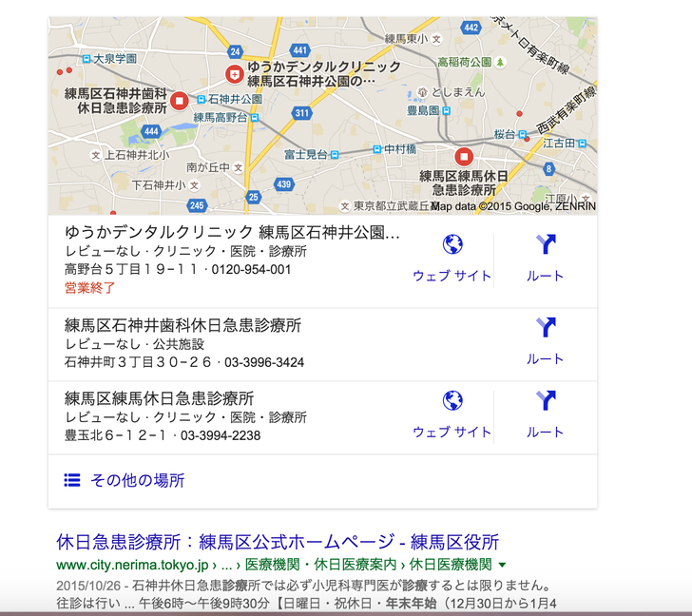Click the 上石神井北小 school icon on map

pos(95,155)
